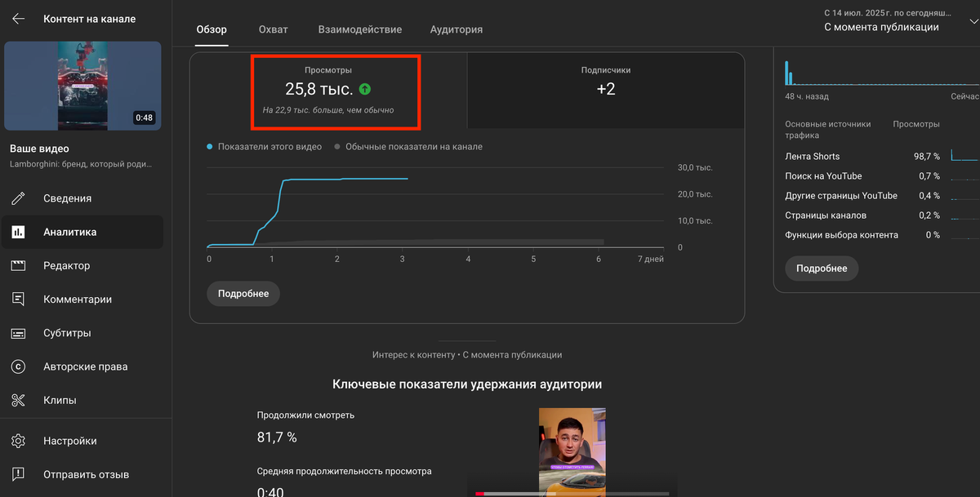980x497 pixels.
Task: Open the video thumbnail in the sidebar
Action: (x=82, y=86)
